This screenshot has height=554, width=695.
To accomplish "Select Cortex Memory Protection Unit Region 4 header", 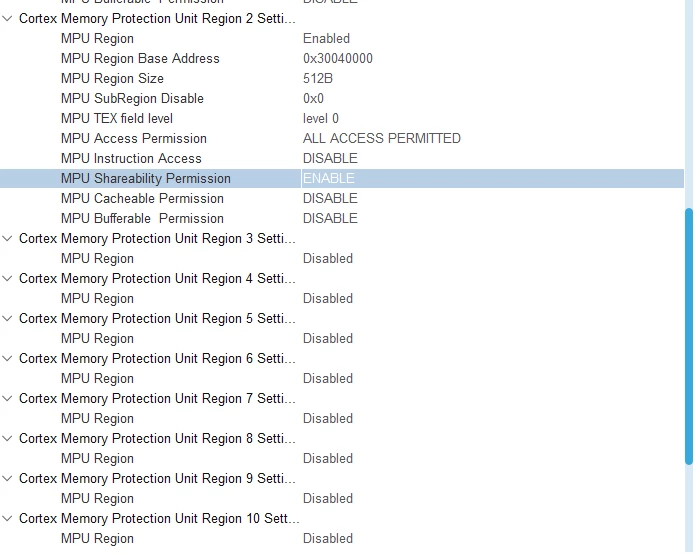I will (x=157, y=278).
